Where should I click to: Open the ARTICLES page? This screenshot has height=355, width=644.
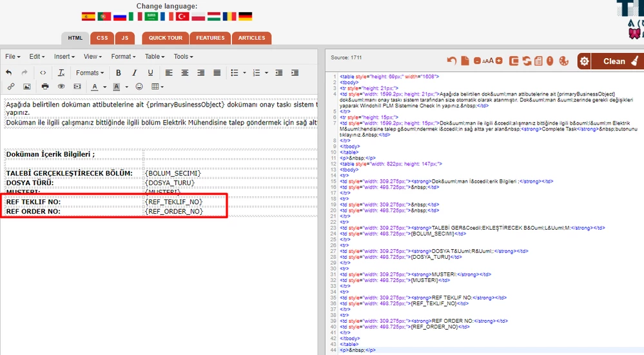click(251, 38)
